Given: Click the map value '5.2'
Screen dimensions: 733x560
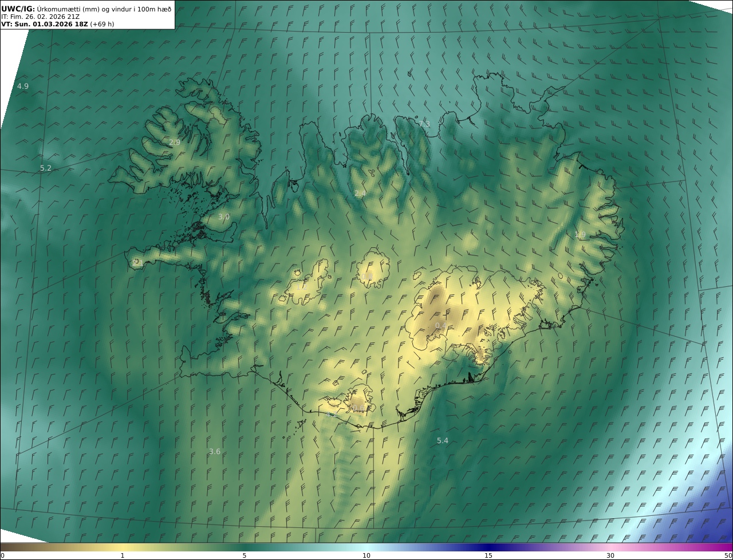Looking at the screenshot, I should (x=46, y=168).
